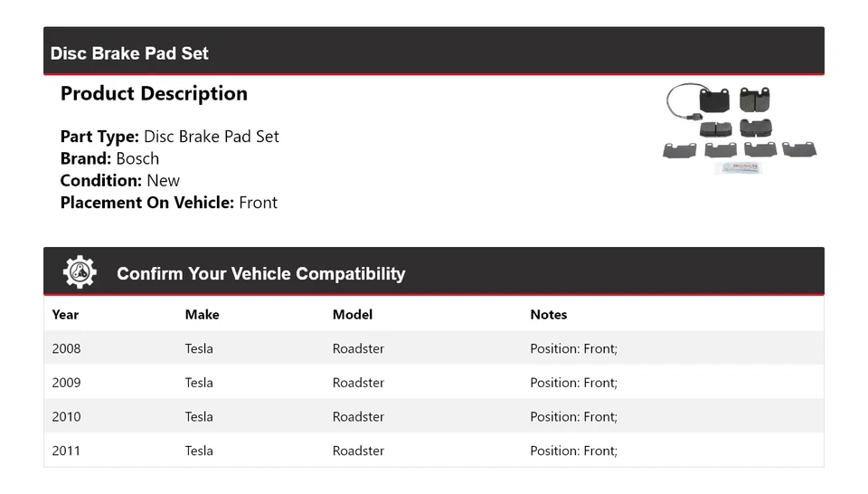Click Roadster in the 2011 row
This screenshot has width=868, height=494.
[x=358, y=451]
